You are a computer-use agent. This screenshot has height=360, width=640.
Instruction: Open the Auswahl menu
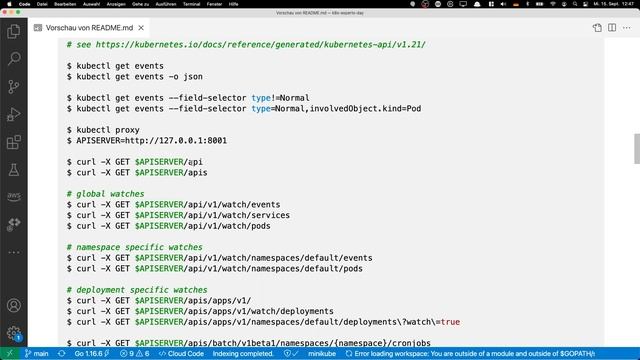(x=91, y=4)
